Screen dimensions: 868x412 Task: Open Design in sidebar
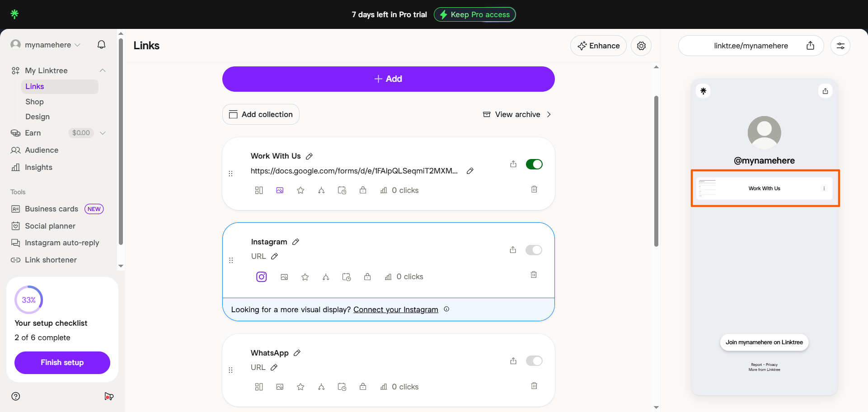(38, 117)
